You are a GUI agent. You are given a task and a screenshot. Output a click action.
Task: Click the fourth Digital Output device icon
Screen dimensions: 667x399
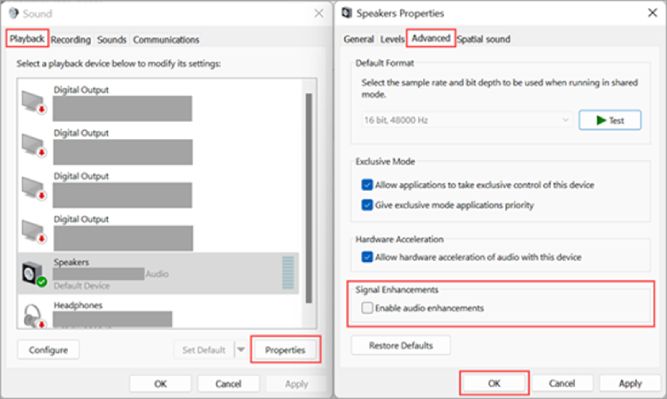(x=34, y=231)
